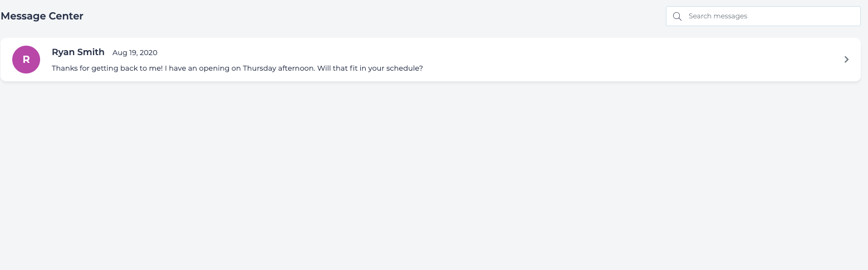Expand Ryan Smith's message with the arrow
Screen dimensions: 868x270
tap(846, 60)
